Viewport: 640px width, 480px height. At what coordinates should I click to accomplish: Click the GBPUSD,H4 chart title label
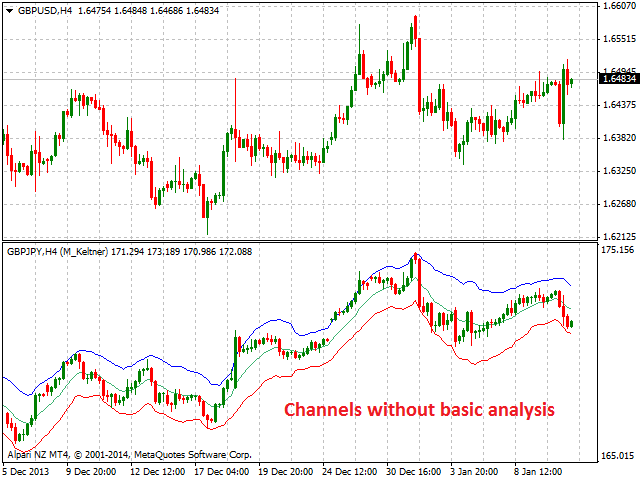pyautogui.click(x=43, y=9)
